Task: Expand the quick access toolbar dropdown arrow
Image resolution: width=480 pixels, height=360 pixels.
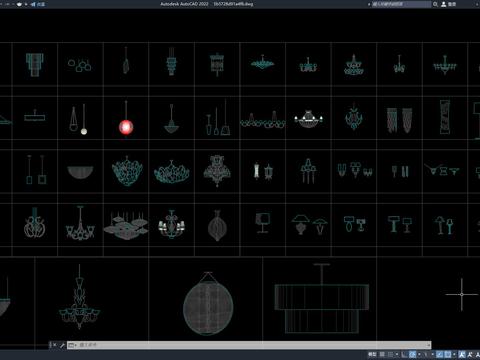Action: click(x=26, y=4)
